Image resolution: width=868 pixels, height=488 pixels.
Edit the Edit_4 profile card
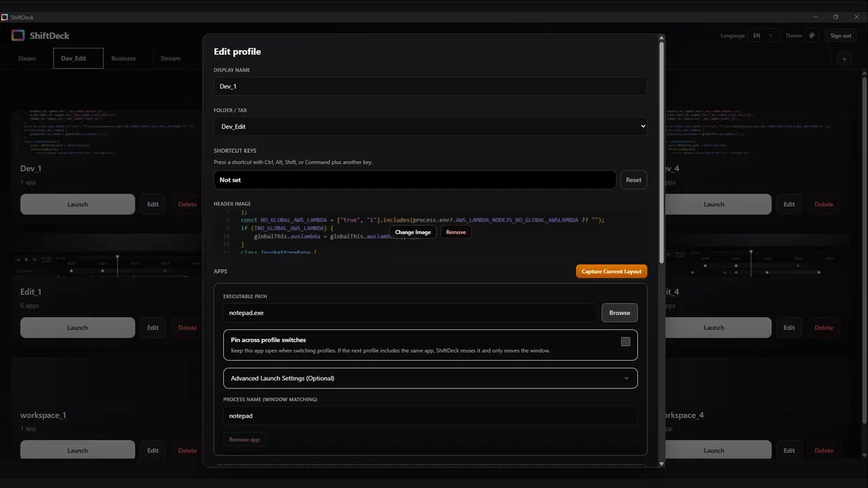[x=789, y=328]
